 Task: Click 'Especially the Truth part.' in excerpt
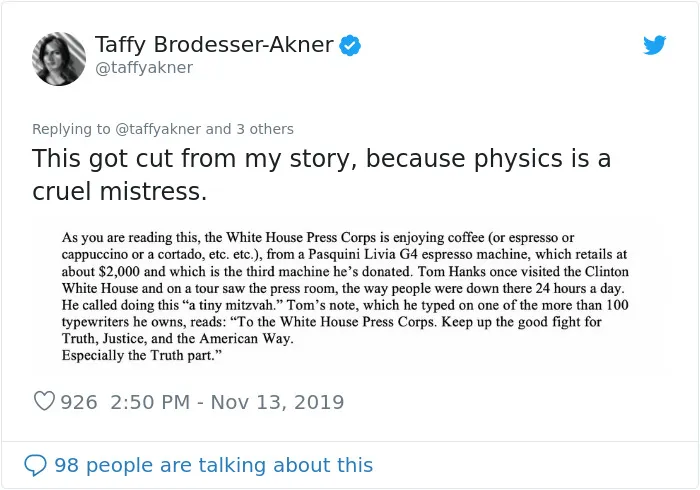(x=142, y=355)
